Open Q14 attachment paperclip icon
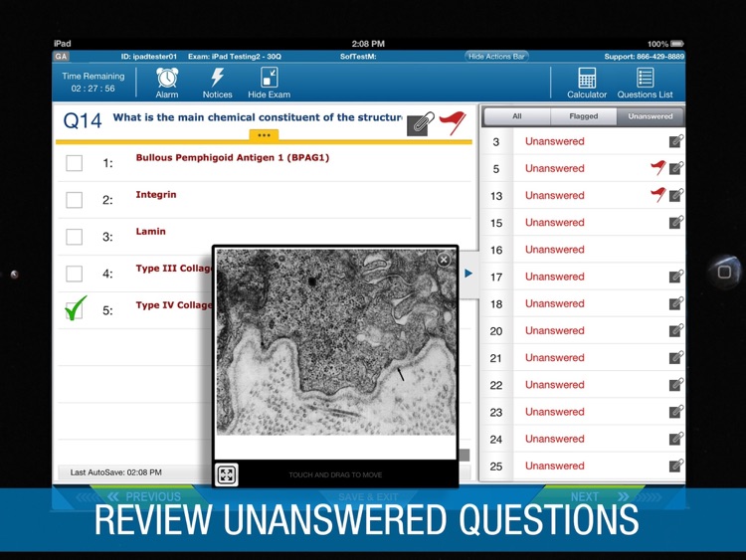This screenshot has height=560, width=746. coord(420,124)
